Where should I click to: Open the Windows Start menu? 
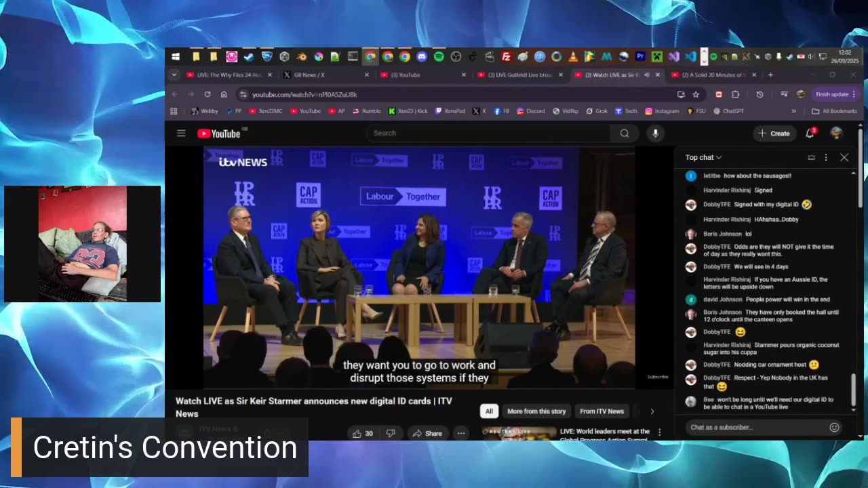click(176, 56)
